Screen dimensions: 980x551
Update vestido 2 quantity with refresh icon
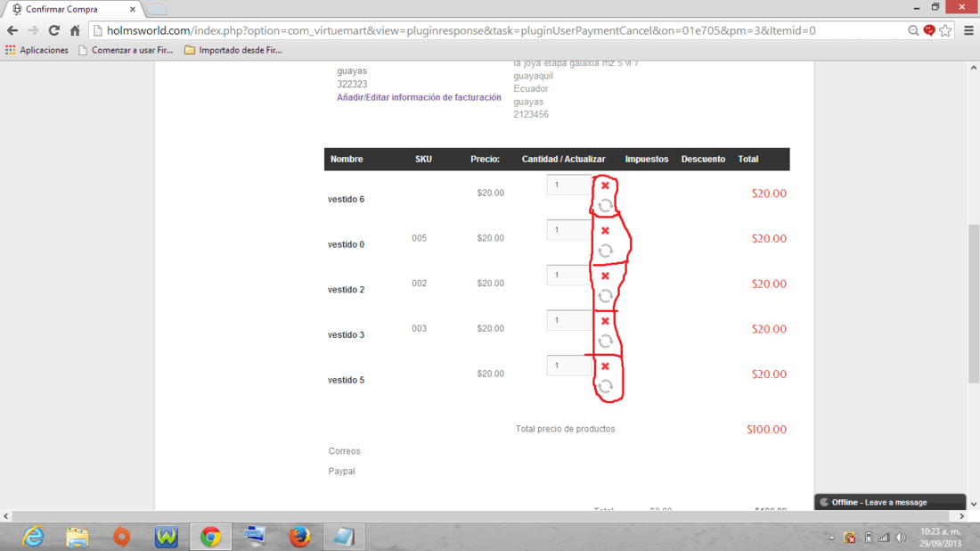coord(605,296)
